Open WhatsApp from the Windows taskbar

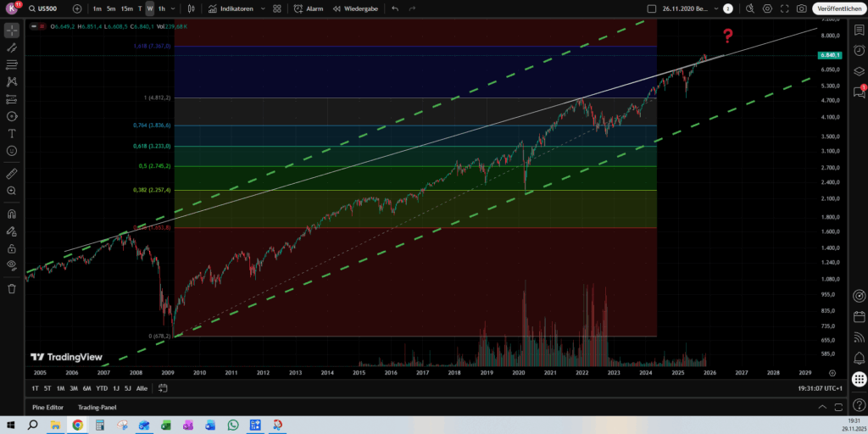click(x=232, y=425)
